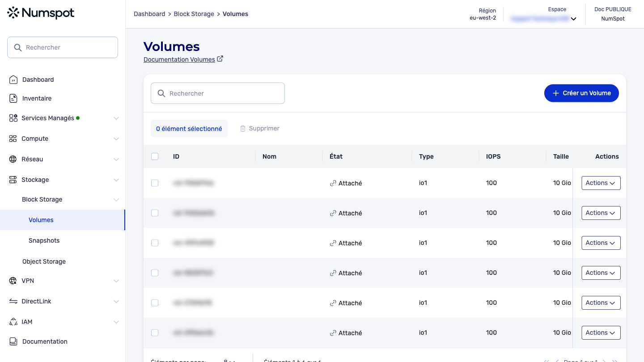
Task: Select Volumes in the sidebar
Action: tap(62, 220)
